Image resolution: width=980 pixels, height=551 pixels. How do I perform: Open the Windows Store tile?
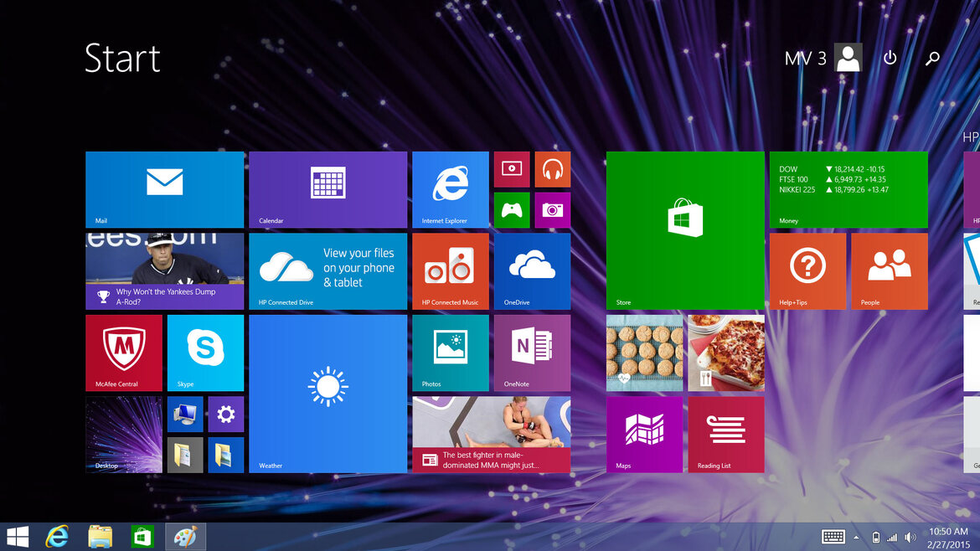point(685,230)
